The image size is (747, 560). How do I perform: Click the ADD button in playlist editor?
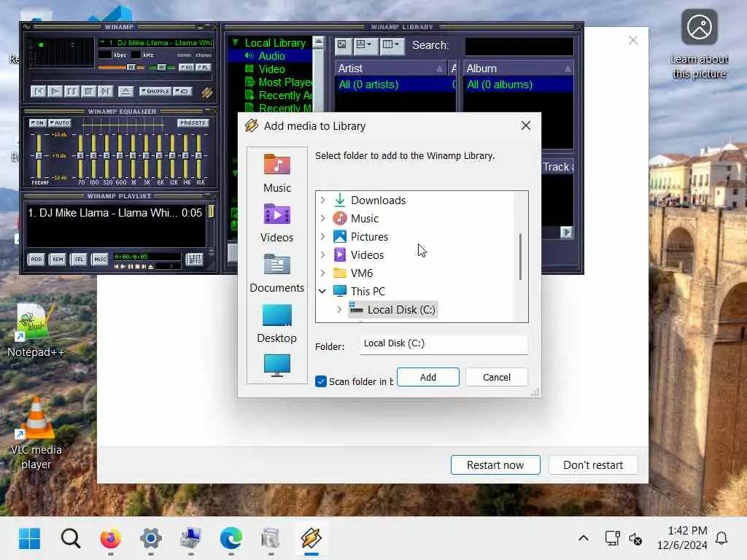tap(36, 259)
